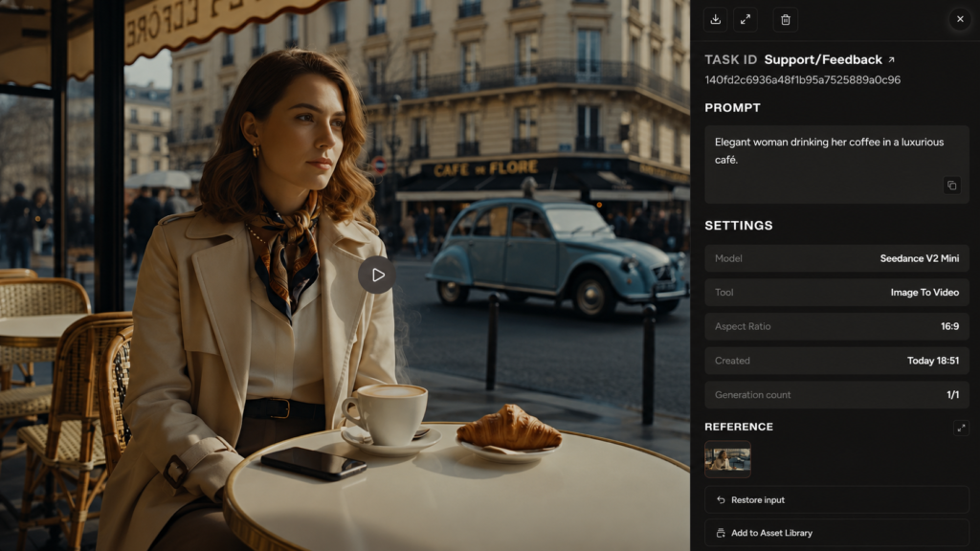
Task: Open fullscreen with the expand icon
Action: [746, 20]
